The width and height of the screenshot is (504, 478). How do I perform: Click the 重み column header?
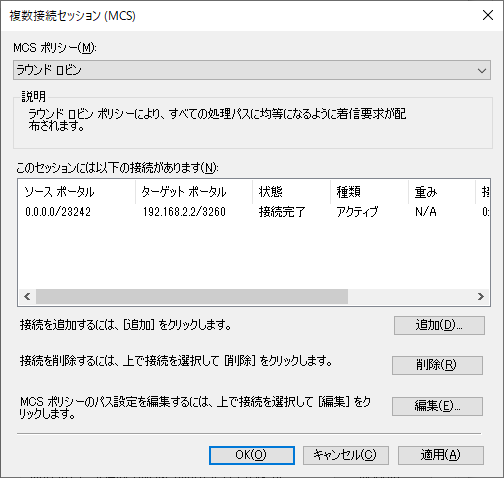(442, 192)
